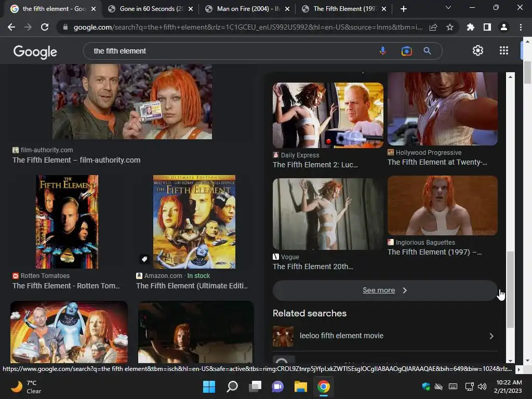Close The Fifth Element (1997) tab
The height and width of the screenshot is (399, 532).
pyautogui.click(x=384, y=9)
